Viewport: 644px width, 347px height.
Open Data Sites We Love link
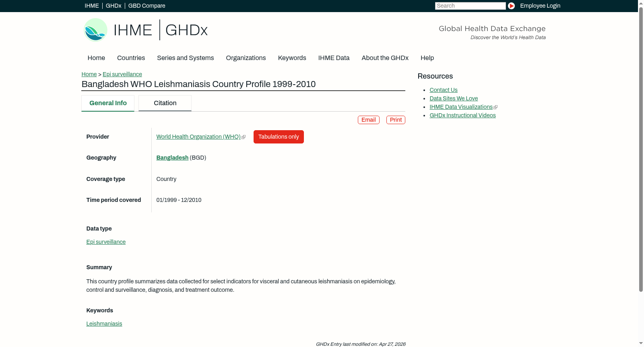(x=454, y=98)
